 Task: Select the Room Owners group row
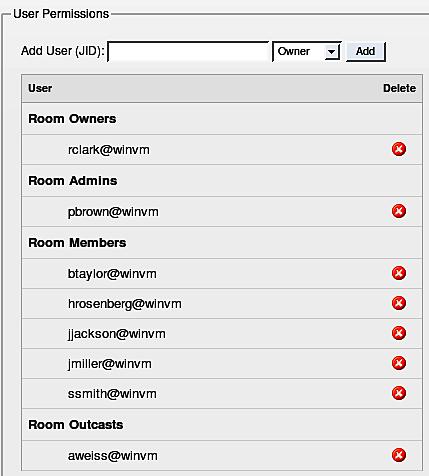coord(222,119)
